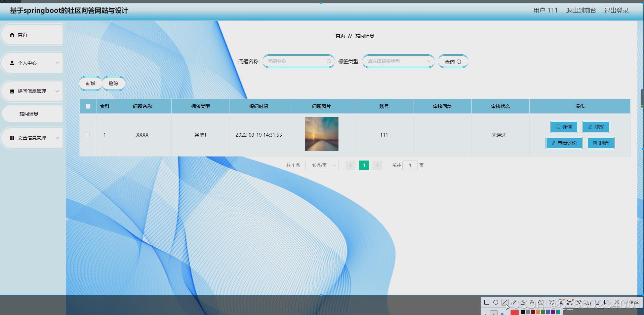Pick the green color swatch
This screenshot has width=644, height=315.
tap(543, 312)
